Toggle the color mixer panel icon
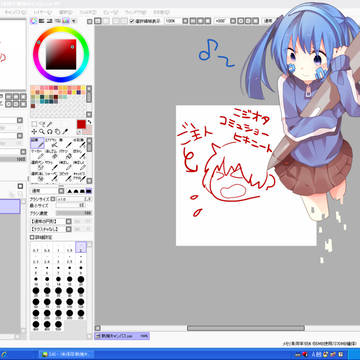The image size is (360, 360). [58, 21]
